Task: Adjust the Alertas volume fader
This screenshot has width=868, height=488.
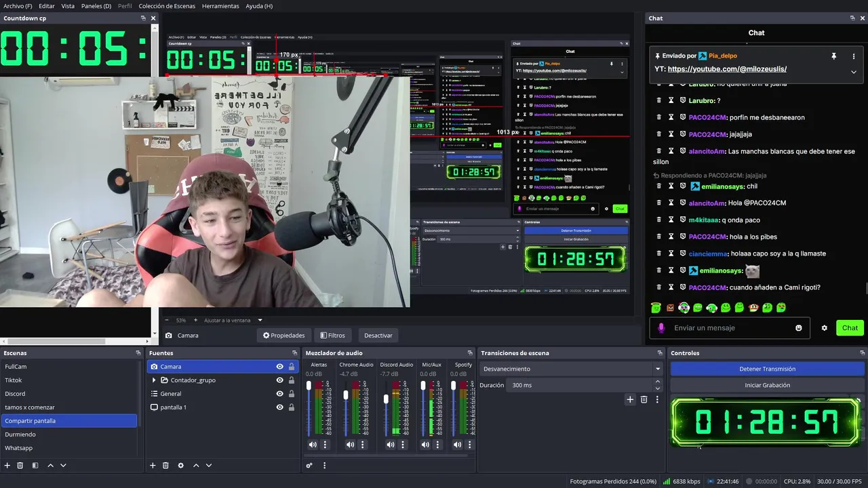Action: pyautogui.click(x=309, y=386)
